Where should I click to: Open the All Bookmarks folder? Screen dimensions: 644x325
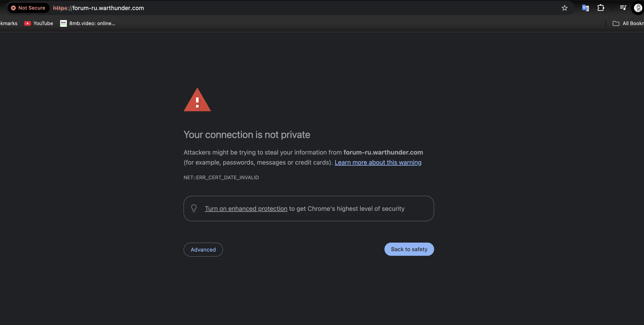(628, 23)
